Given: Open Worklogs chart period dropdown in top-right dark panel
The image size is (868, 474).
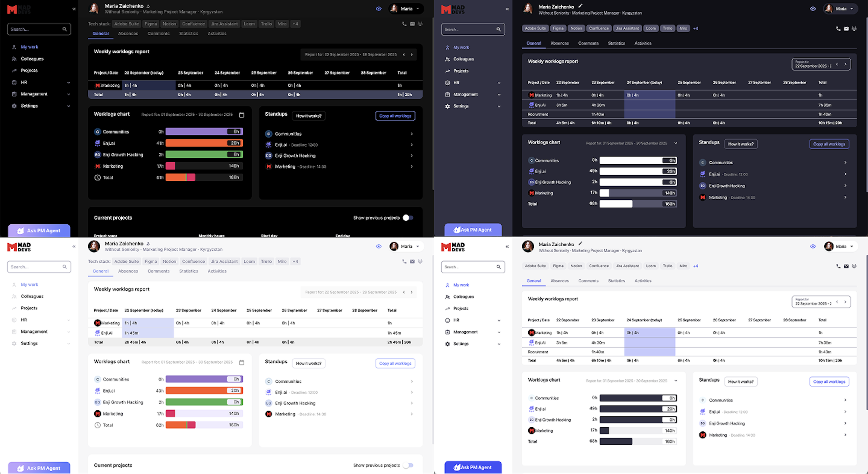Looking at the screenshot, I should tap(676, 143).
